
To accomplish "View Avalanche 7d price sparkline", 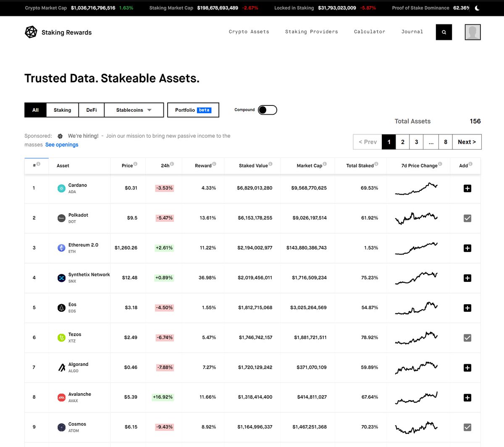I will click(416, 397).
